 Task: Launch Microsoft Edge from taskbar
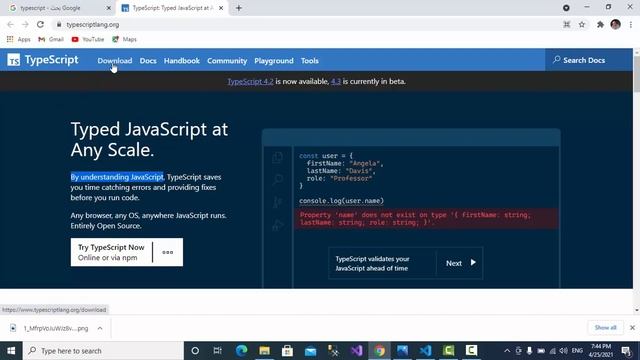pos(241,351)
